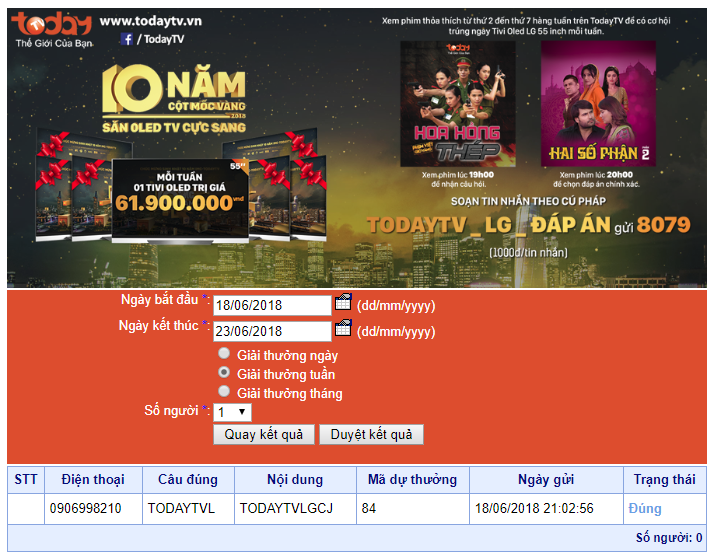Select the Giải thưởng ngày radio option

click(224, 354)
